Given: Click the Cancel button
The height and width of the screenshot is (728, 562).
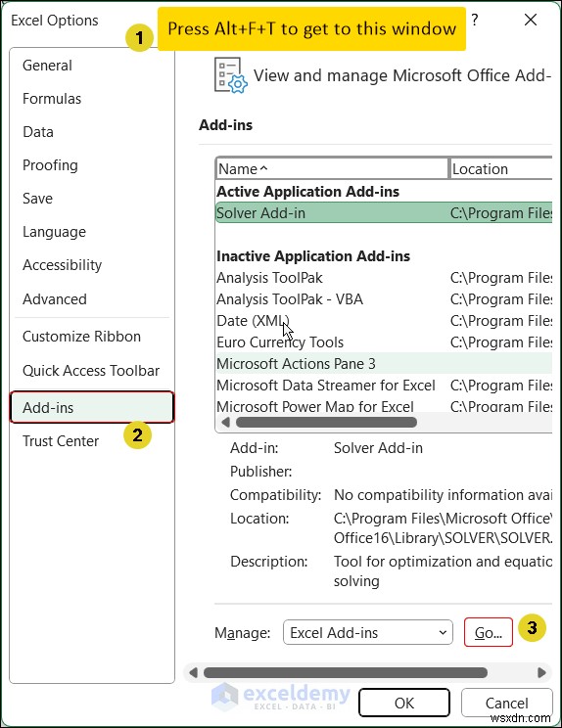Looking at the screenshot, I should point(507,703).
